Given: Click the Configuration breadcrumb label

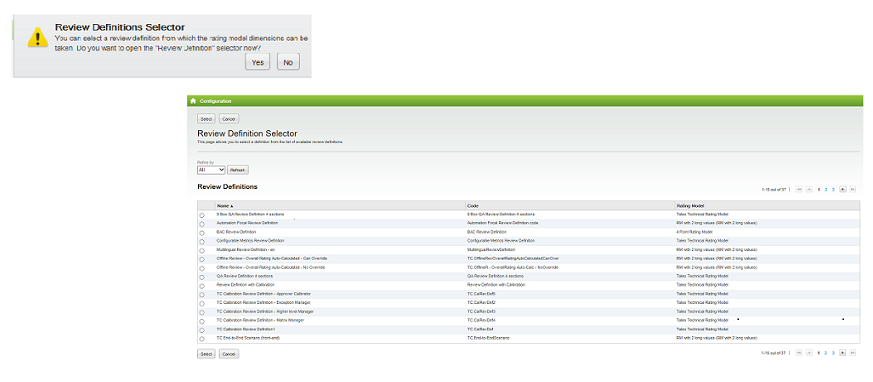Looking at the screenshot, I should tap(215, 101).
